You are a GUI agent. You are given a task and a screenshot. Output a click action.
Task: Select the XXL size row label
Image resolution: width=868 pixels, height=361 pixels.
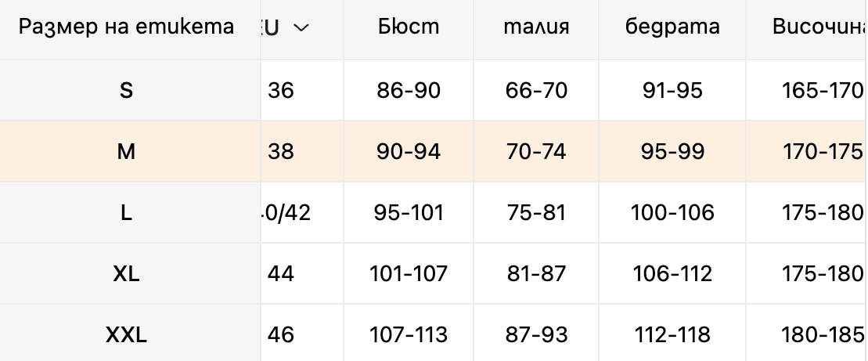[x=126, y=334]
